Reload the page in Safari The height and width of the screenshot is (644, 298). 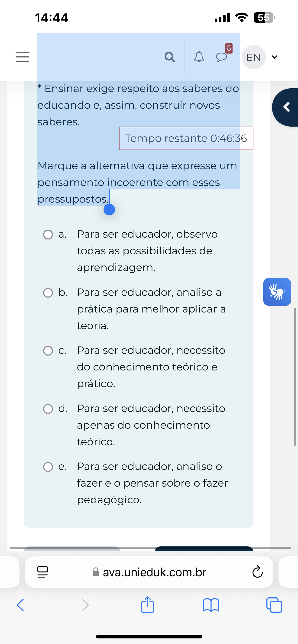257,572
